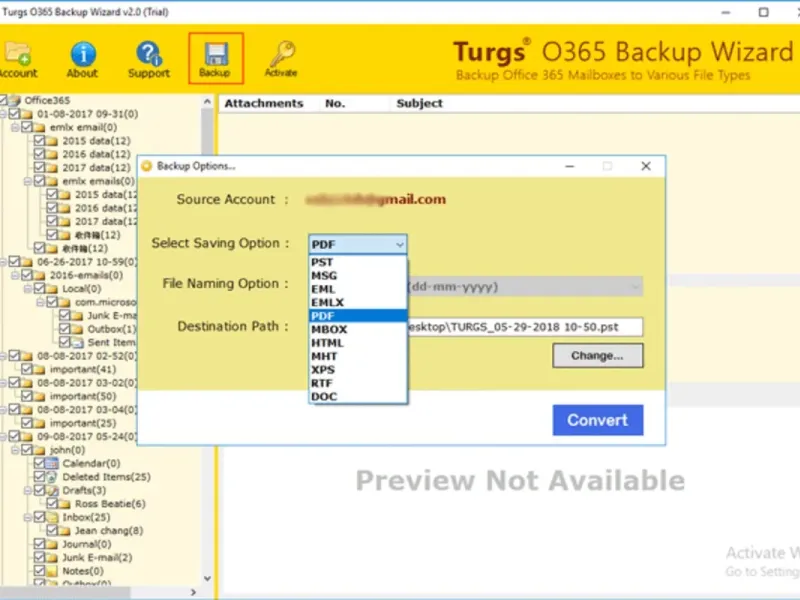800x600 pixels.
Task: Click the Journal(0) folder icon
Action: pos(52,544)
